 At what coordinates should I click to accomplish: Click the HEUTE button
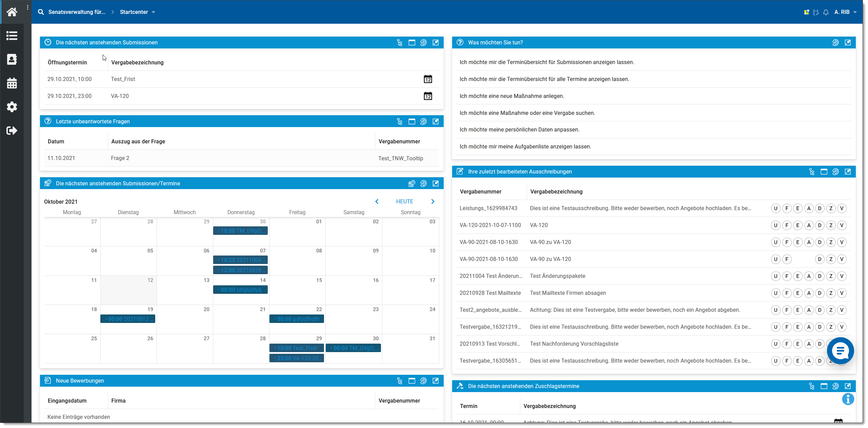(x=404, y=201)
